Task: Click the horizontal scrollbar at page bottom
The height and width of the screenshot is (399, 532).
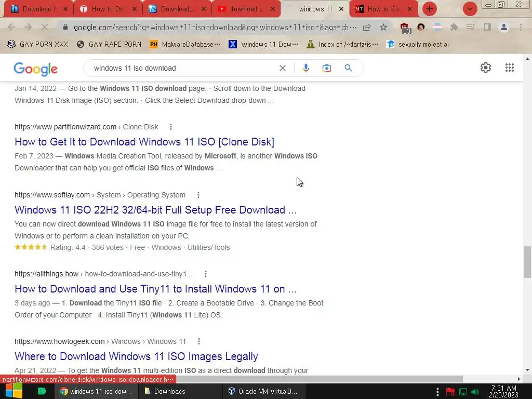Action: pyautogui.click(x=319, y=379)
